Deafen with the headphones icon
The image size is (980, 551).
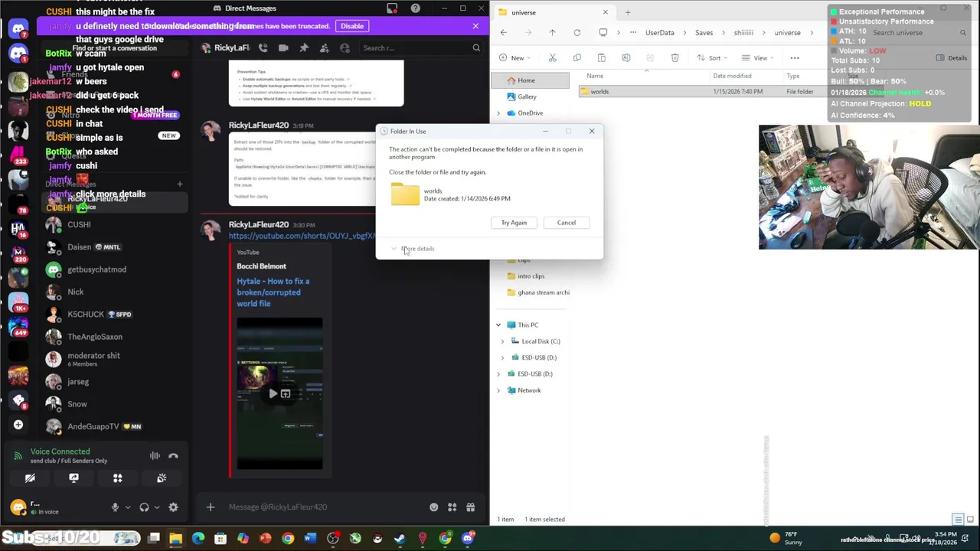pyautogui.click(x=144, y=507)
